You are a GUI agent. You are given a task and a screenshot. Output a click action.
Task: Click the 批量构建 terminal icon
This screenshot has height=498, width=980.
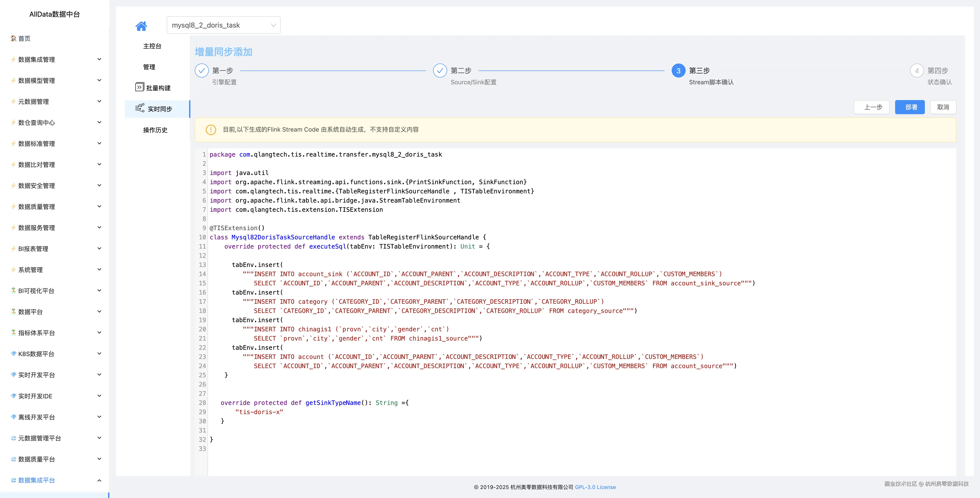click(x=139, y=87)
